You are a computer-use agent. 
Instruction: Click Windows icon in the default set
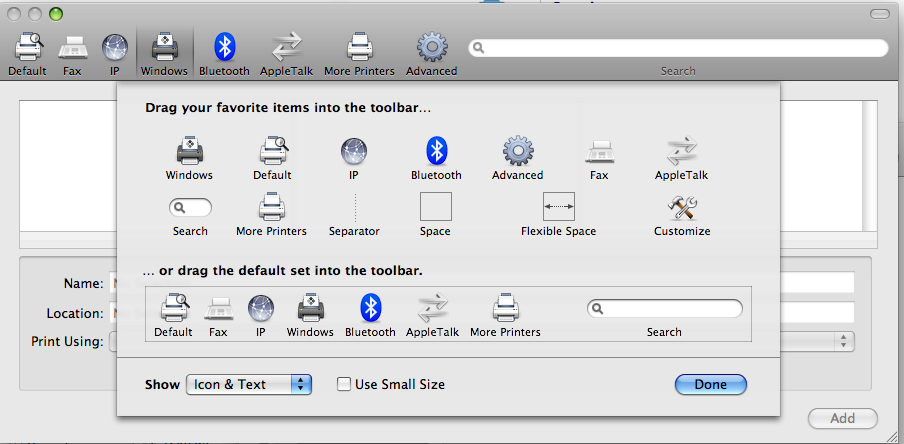coord(311,308)
